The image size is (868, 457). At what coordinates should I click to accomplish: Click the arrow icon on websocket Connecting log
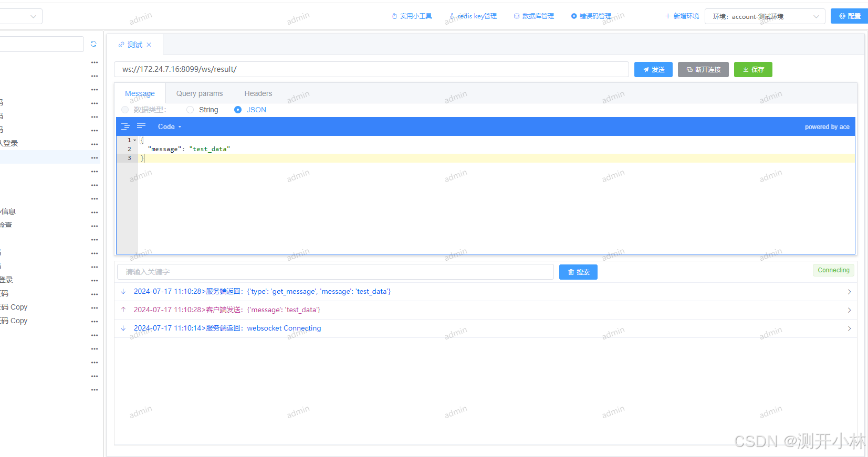pos(123,328)
